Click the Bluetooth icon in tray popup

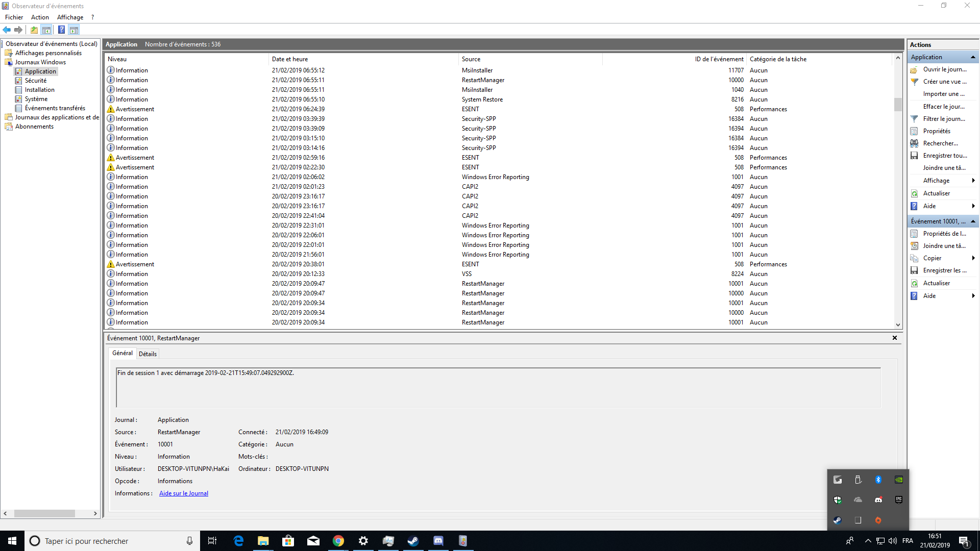coord(878,480)
